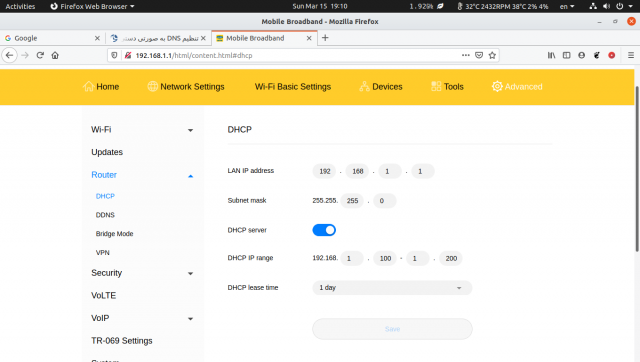
Task: Expand the VoIP sidebar section
Action: tap(190, 319)
